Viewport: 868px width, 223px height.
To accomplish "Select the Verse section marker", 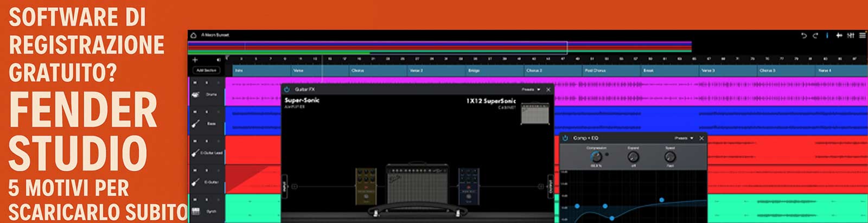I will [x=320, y=71].
